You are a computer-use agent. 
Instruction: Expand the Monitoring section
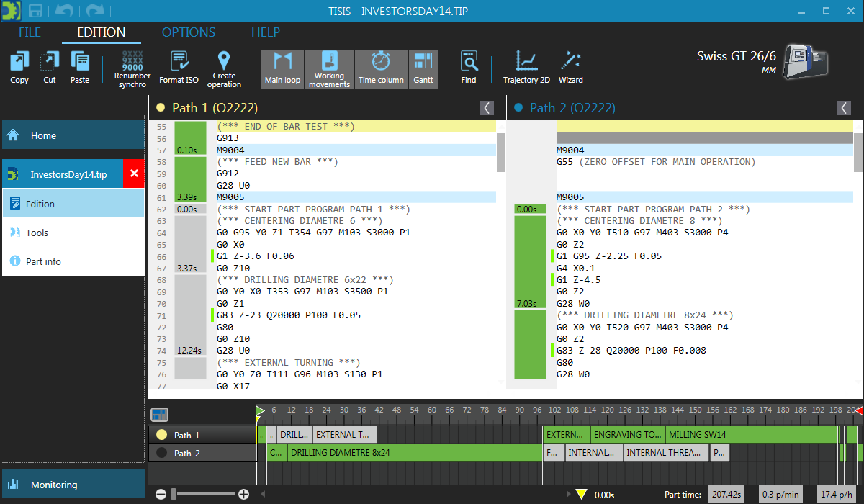tap(72, 485)
